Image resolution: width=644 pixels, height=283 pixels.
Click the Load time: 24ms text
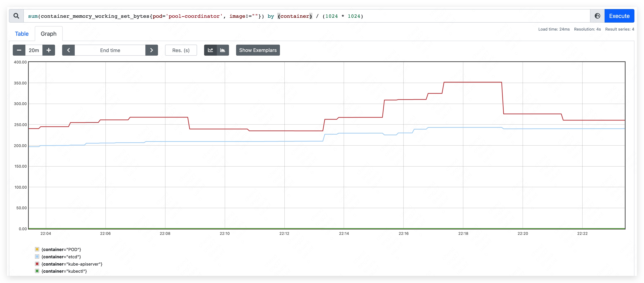[x=554, y=29]
